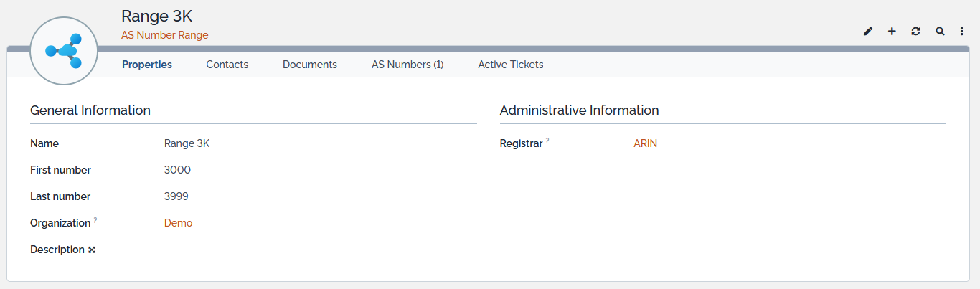Follow the ARIN registrar link
This screenshot has width=980, height=289.
(x=645, y=143)
